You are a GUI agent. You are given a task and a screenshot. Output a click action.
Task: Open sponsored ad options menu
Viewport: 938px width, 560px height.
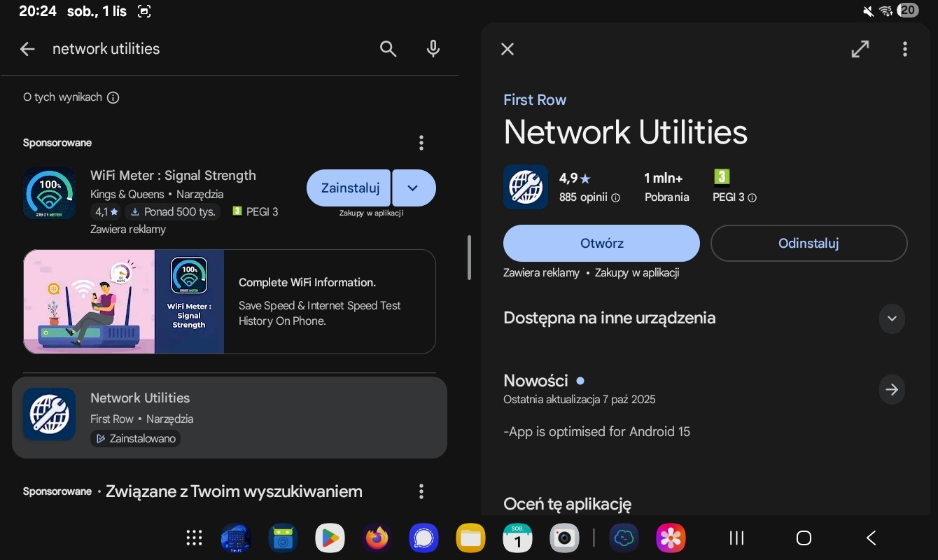click(x=421, y=143)
